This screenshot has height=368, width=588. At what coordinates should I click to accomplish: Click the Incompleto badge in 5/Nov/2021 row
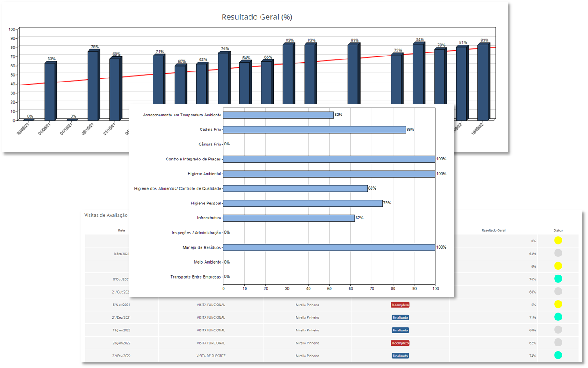400,305
